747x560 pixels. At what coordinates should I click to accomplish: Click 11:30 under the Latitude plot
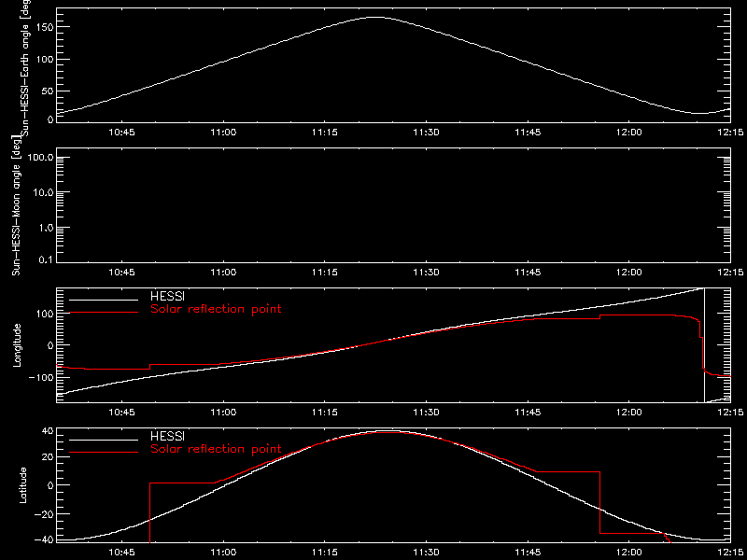coord(426,553)
